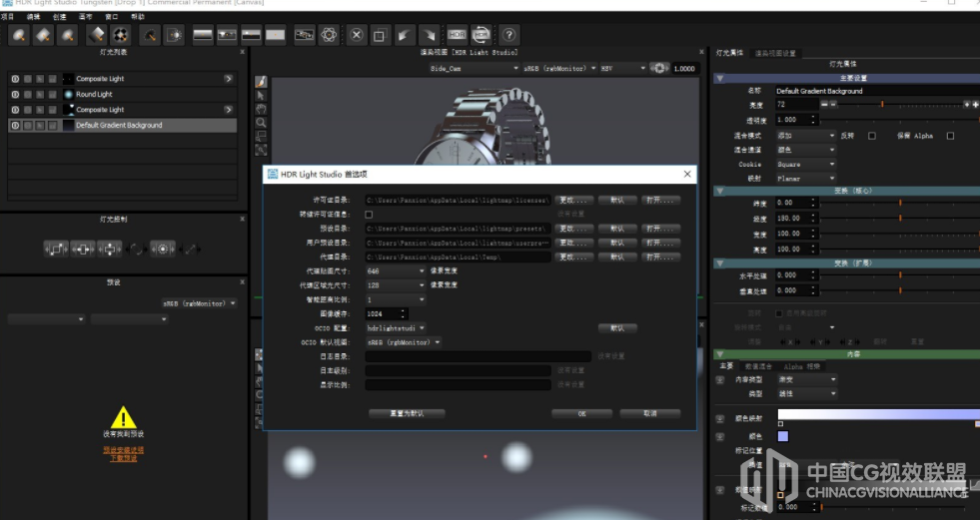Image resolution: width=980 pixels, height=520 pixels.
Task: Close the light list panel with its X
Action: tap(242, 53)
